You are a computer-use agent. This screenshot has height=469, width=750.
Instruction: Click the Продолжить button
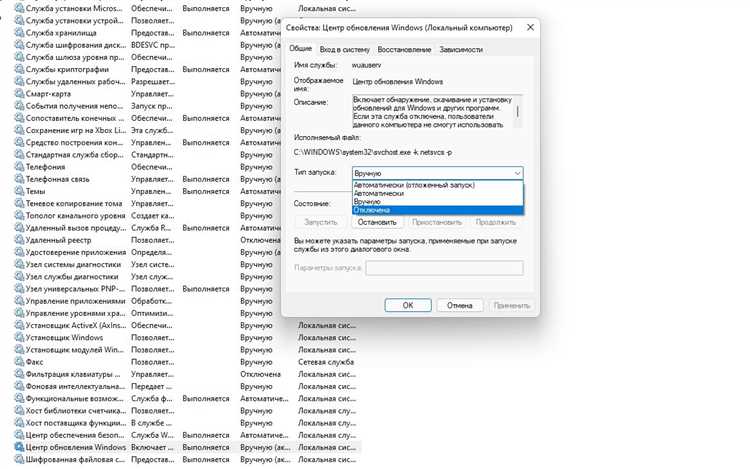(496, 222)
